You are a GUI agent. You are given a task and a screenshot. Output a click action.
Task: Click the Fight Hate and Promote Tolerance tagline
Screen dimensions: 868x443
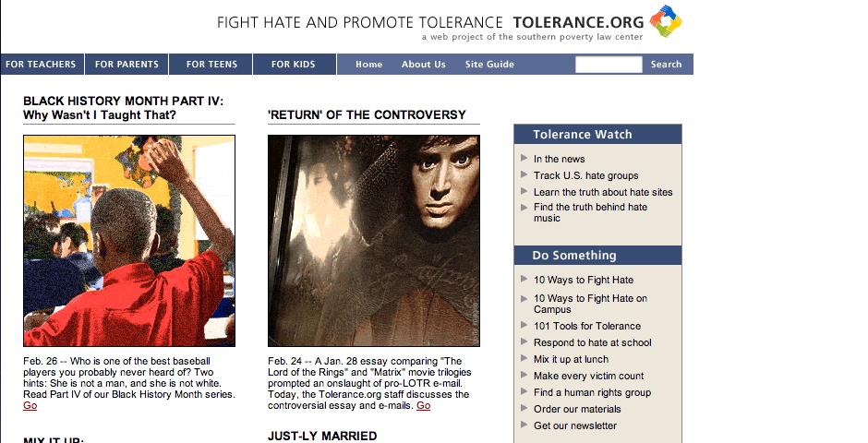[360, 22]
